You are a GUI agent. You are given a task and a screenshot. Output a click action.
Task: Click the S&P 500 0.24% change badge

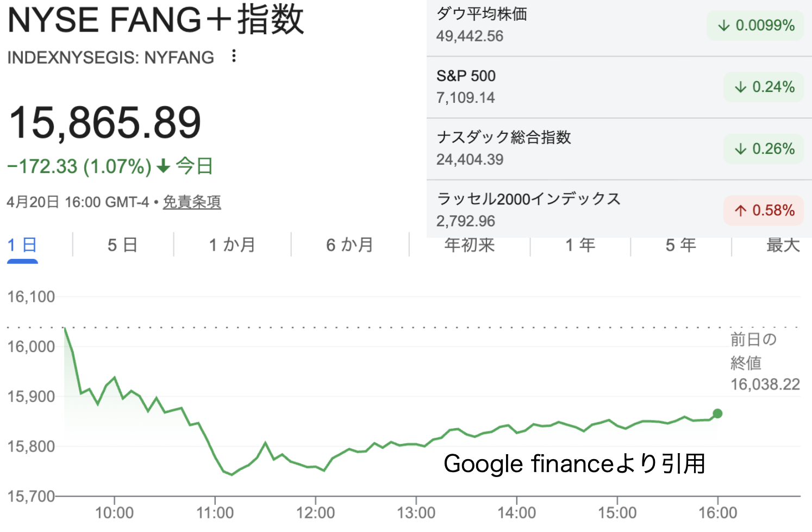pyautogui.click(x=764, y=87)
